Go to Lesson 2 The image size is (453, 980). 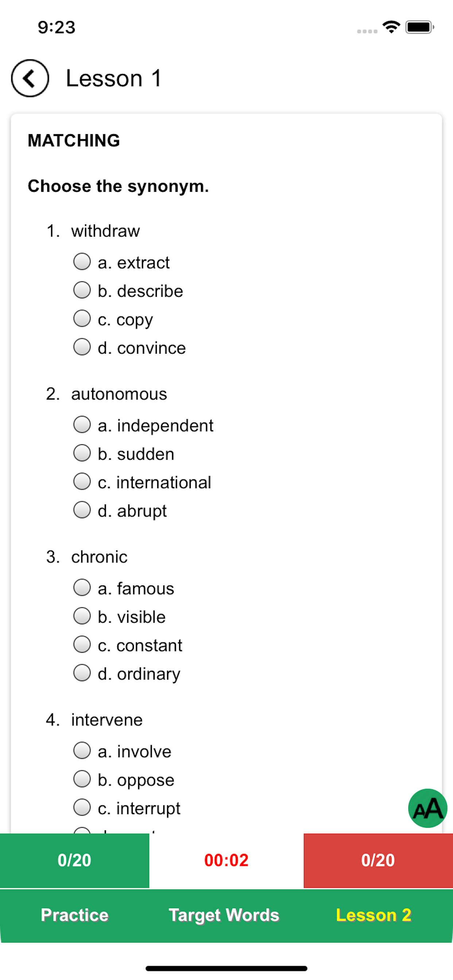(x=373, y=915)
